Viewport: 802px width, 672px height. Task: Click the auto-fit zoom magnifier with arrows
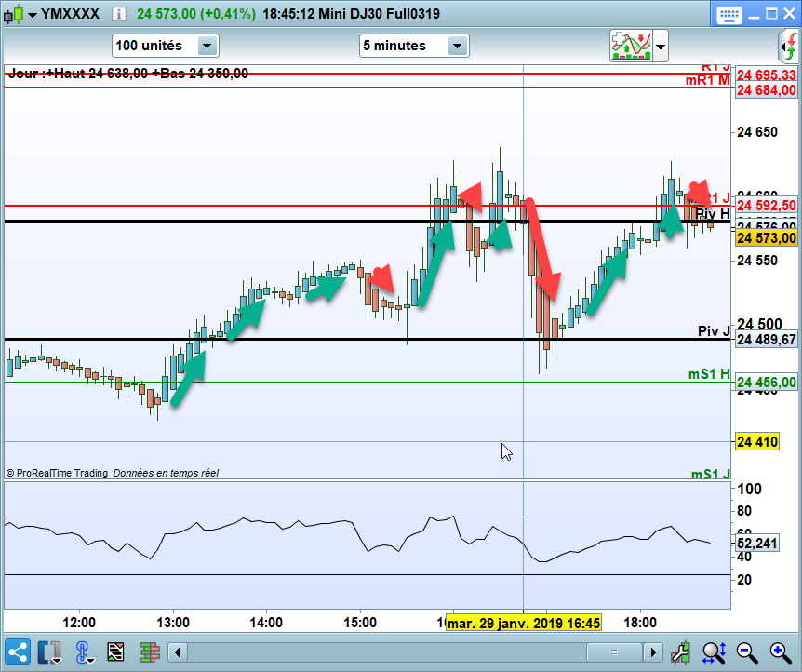tap(714, 652)
